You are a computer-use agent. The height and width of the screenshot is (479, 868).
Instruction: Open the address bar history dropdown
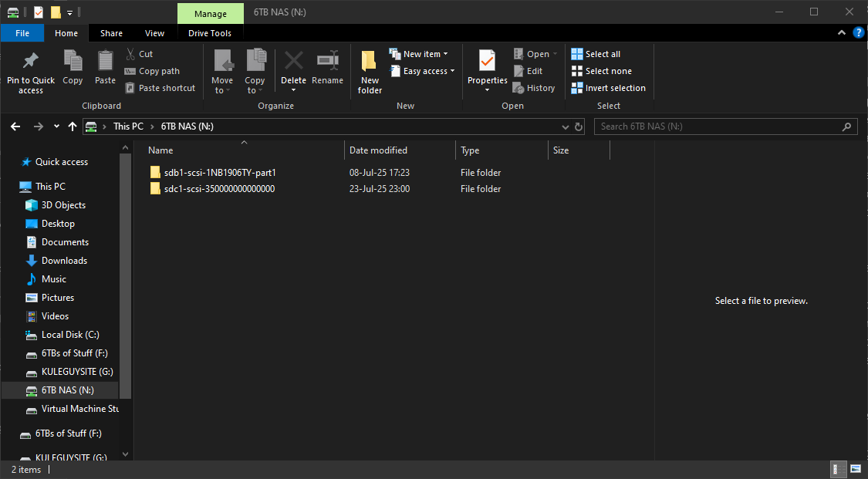(566, 126)
